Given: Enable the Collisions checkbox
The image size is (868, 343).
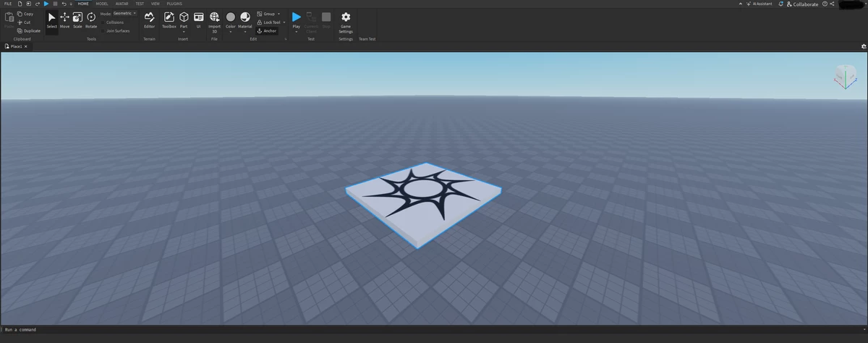Looking at the screenshot, I should click(103, 22).
